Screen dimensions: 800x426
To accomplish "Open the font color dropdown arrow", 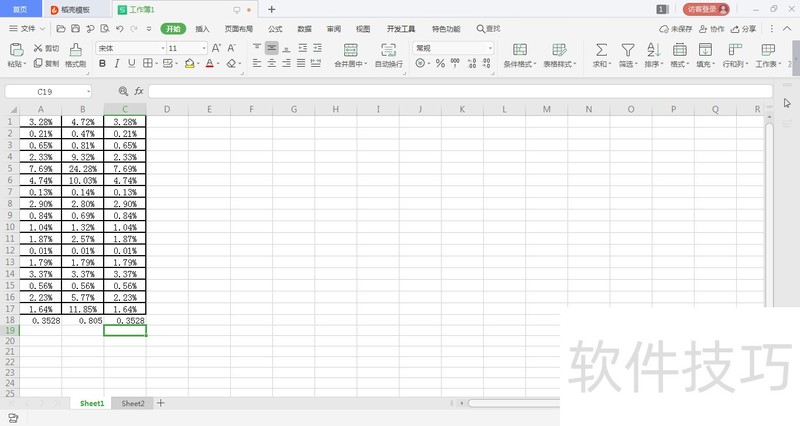I will (x=218, y=63).
